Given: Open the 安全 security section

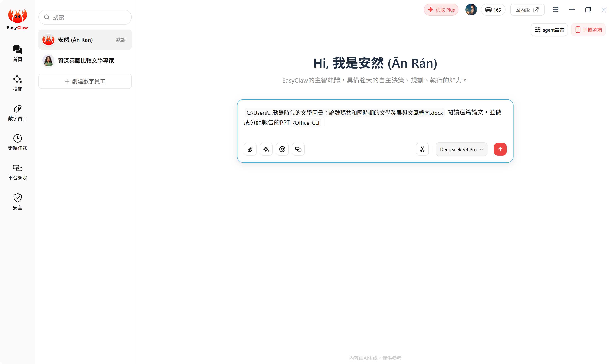Looking at the screenshot, I should coord(17,202).
